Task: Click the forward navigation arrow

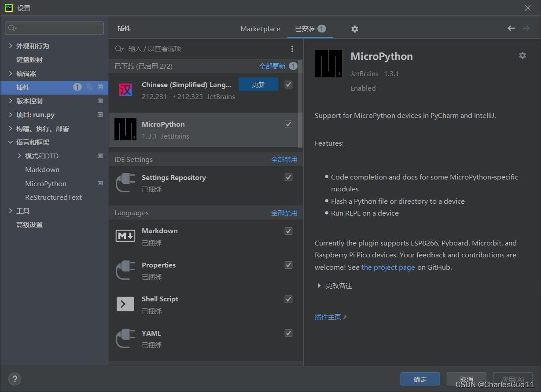Action: [x=526, y=28]
